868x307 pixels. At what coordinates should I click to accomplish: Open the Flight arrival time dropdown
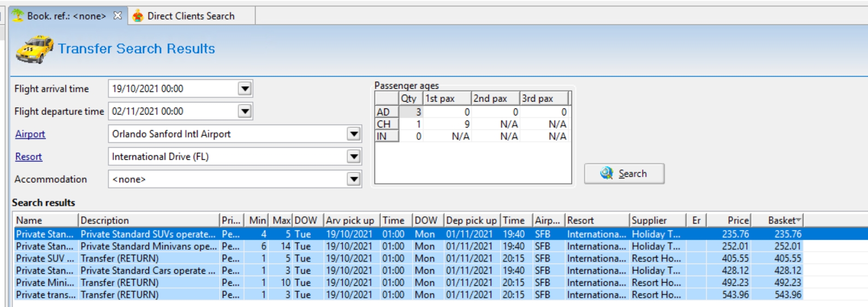pos(245,88)
